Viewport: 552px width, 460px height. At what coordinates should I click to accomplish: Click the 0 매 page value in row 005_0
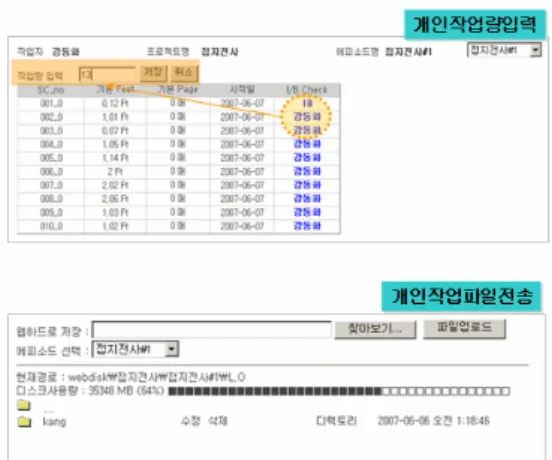(x=178, y=158)
